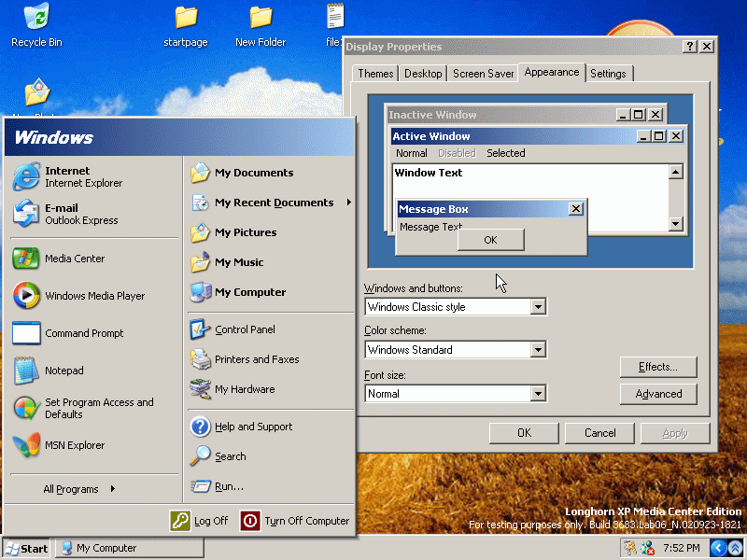The height and width of the screenshot is (560, 747).
Task: Open My Pictures folder icon
Action: 200,232
